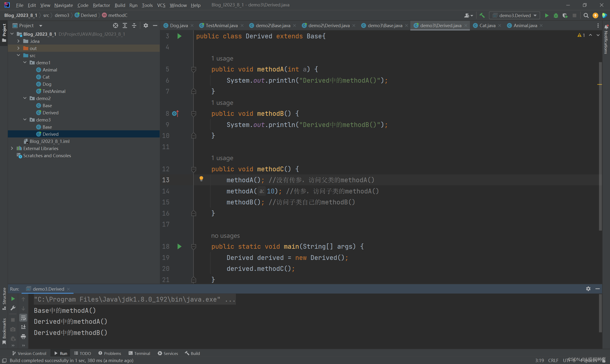Click the editor vertical scrollbar

point(600,147)
